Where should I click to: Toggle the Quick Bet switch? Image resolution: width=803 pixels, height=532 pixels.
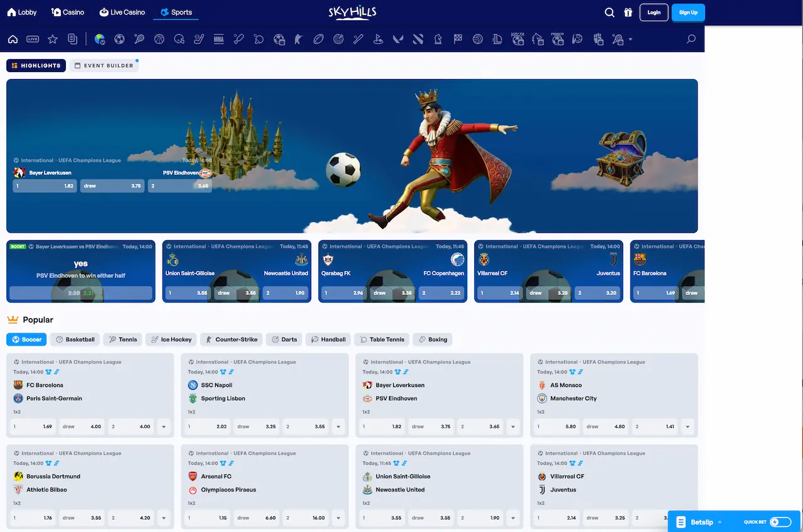pos(780,522)
